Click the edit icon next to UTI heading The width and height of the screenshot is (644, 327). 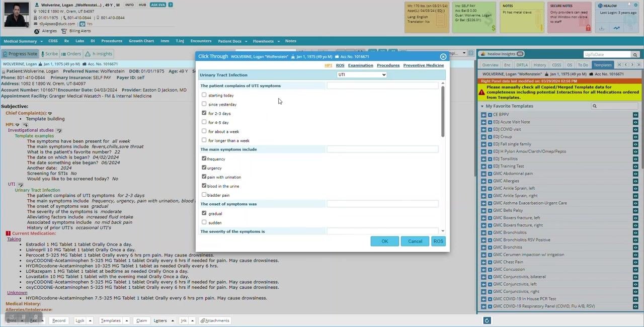tap(20, 185)
